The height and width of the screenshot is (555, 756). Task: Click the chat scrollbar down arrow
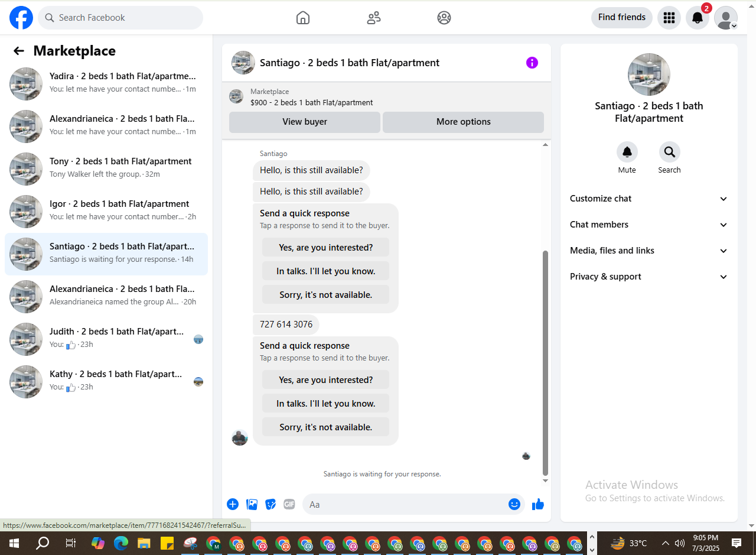pos(545,481)
